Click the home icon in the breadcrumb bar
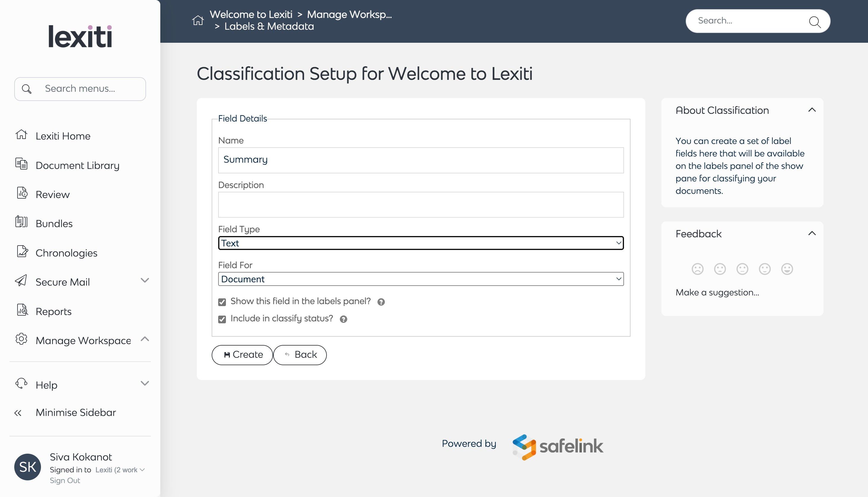The image size is (868, 497). pyautogui.click(x=198, y=20)
